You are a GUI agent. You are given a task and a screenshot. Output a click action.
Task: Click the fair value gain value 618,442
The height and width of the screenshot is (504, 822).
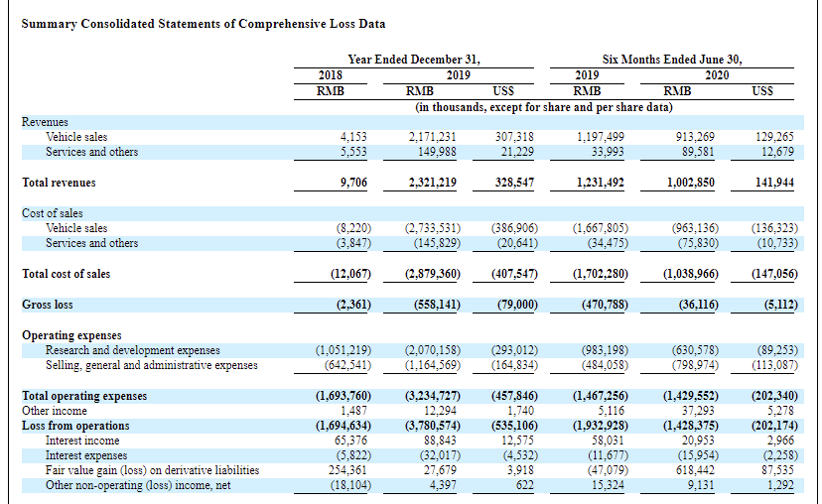695,470
